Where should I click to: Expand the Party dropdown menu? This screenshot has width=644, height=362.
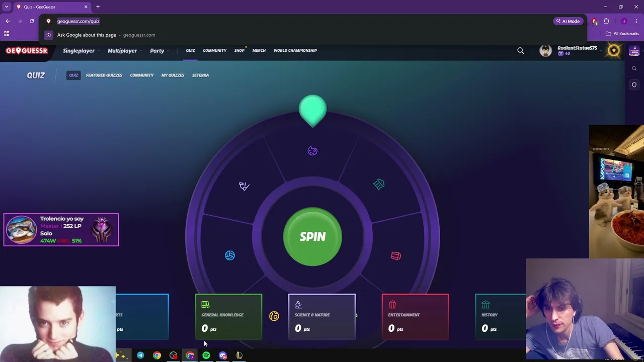click(159, 51)
